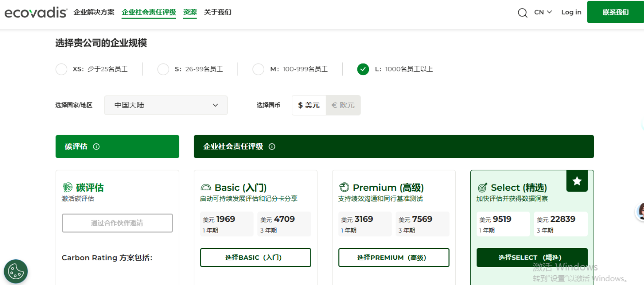Open 企业解决方案 menu

tap(94, 12)
